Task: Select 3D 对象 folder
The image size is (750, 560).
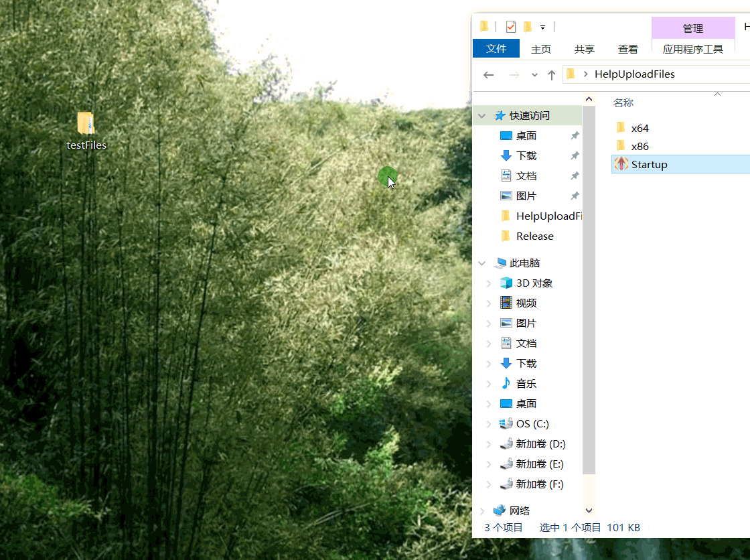Action: (x=534, y=283)
